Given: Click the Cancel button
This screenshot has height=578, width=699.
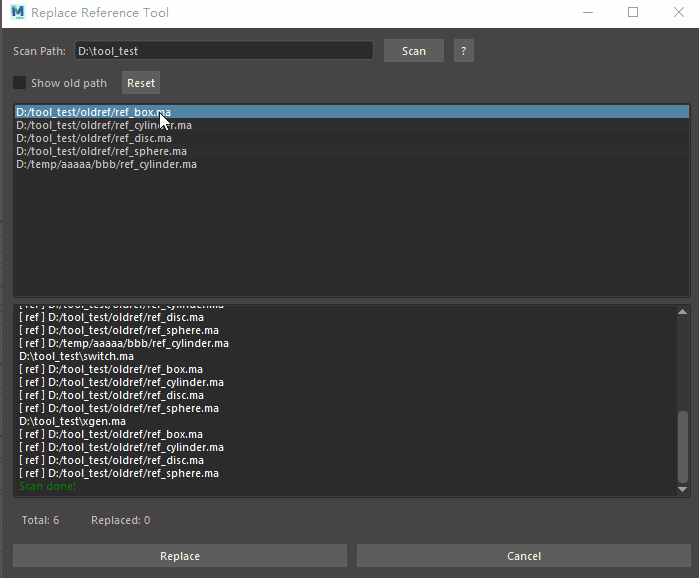Looking at the screenshot, I should (x=524, y=556).
